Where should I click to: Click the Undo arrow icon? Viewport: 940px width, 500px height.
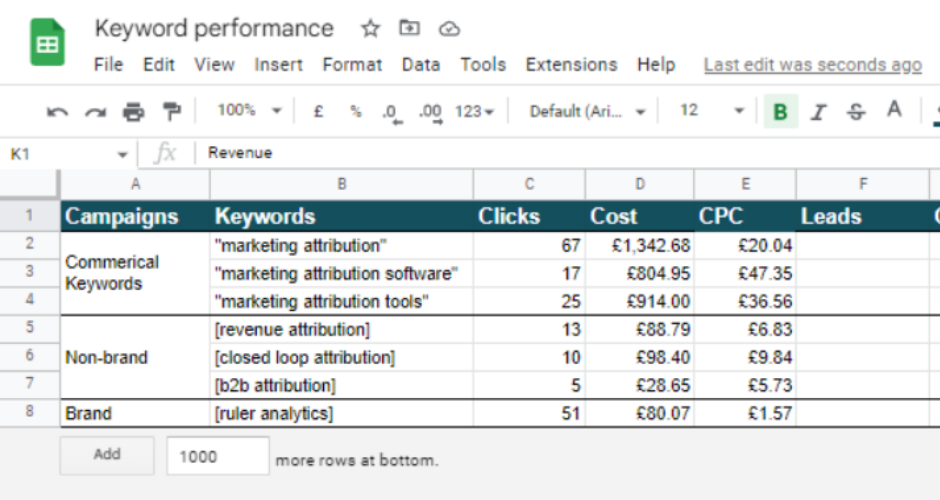[x=58, y=112]
